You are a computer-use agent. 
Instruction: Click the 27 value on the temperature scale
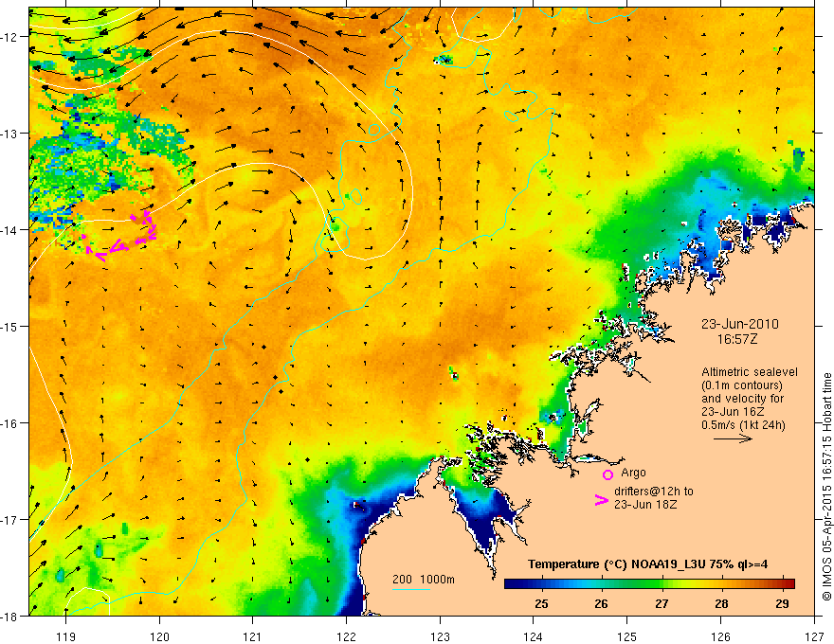[662, 603]
